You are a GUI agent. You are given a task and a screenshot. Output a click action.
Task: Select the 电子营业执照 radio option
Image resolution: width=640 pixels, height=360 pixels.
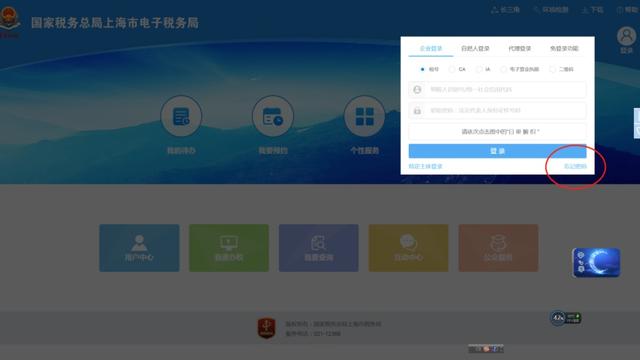(x=504, y=69)
